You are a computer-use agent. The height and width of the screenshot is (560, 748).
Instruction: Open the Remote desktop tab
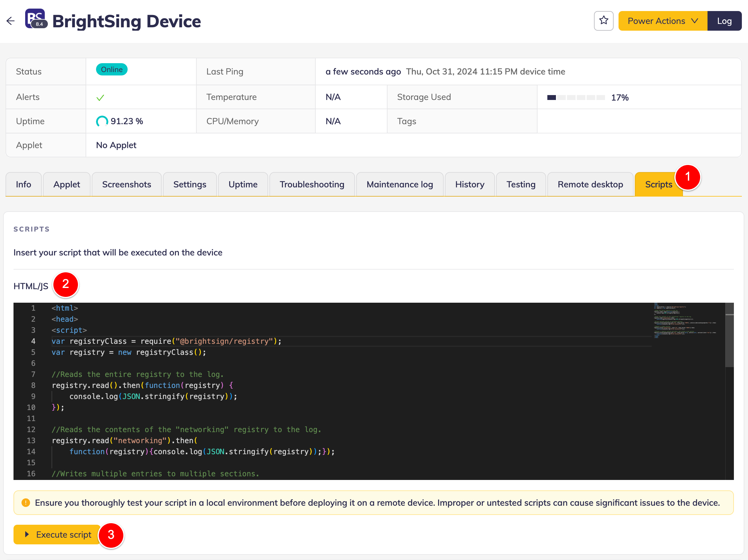590,185
